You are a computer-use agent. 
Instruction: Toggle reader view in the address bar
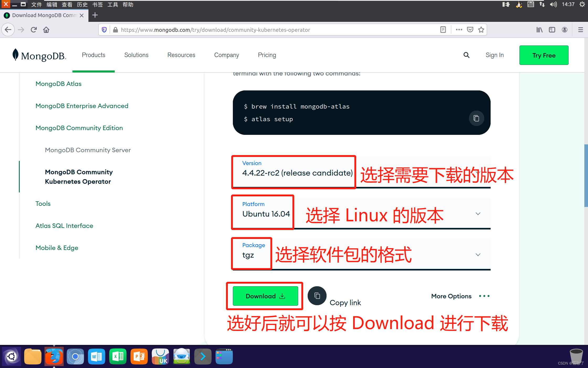(443, 29)
